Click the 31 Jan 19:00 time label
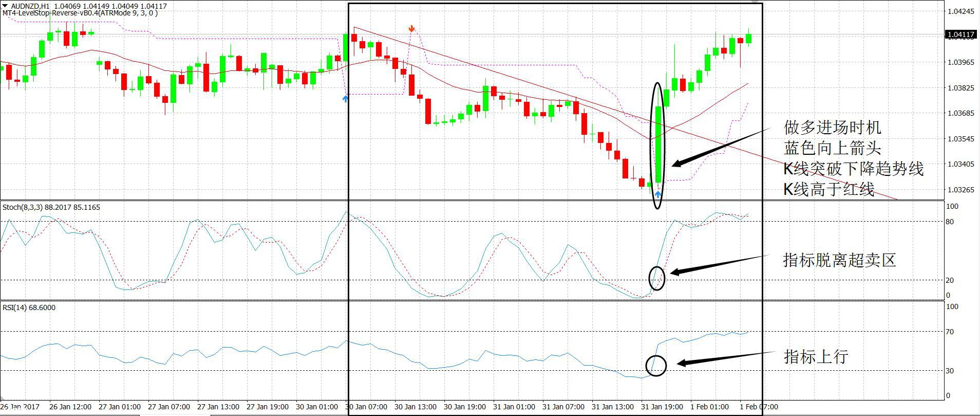The width and height of the screenshot is (980, 416). point(662,407)
